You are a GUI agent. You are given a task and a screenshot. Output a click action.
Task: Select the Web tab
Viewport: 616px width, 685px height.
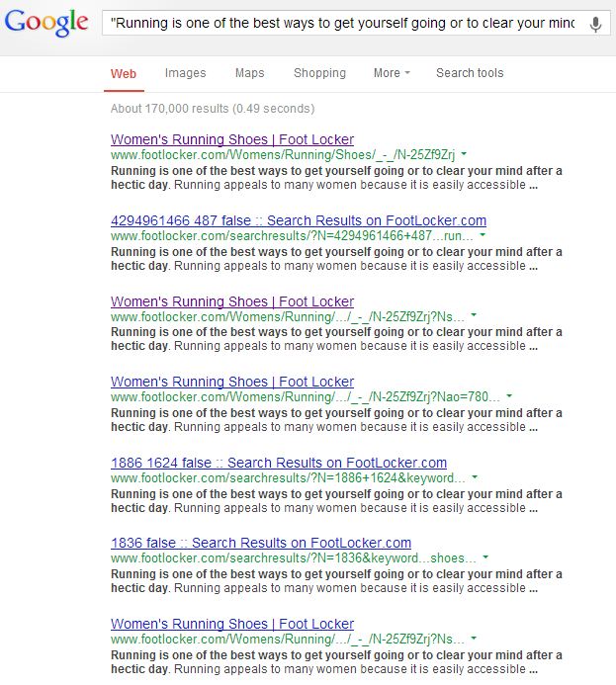point(124,73)
